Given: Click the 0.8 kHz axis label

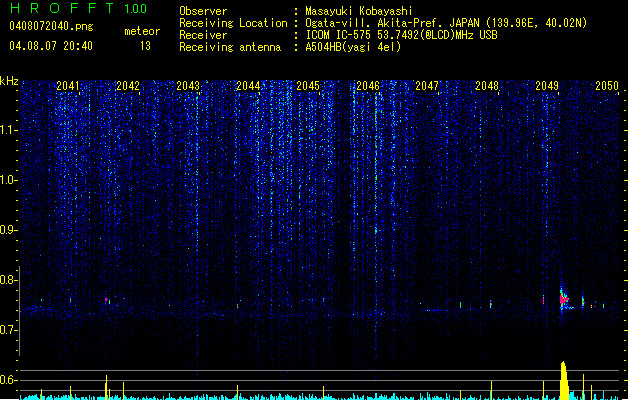Looking at the screenshot, I should tap(8, 280).
